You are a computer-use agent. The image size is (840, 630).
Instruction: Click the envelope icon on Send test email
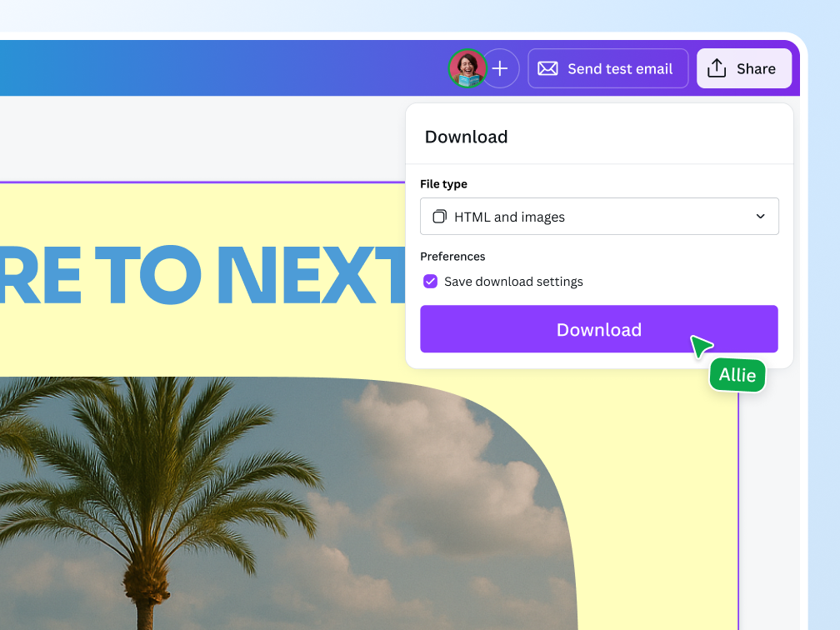(x=547, y=68)
